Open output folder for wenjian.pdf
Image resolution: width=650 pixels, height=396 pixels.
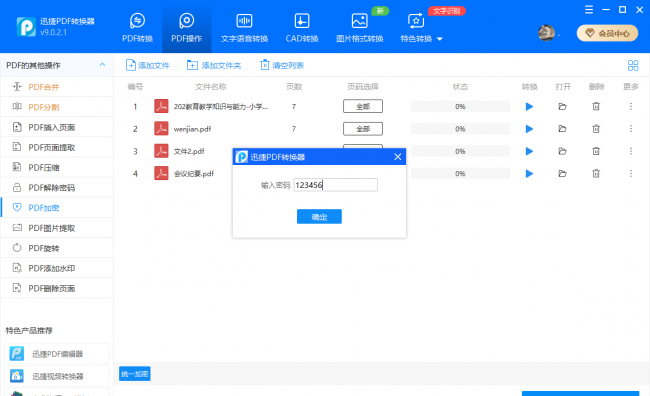pyautogui.click(x=563, y=129)
